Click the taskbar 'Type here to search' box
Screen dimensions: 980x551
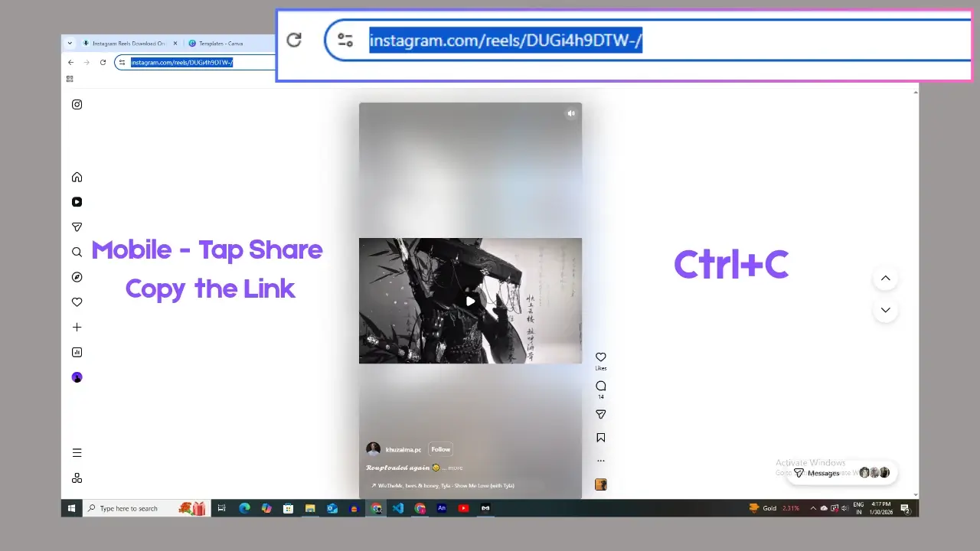145,508
